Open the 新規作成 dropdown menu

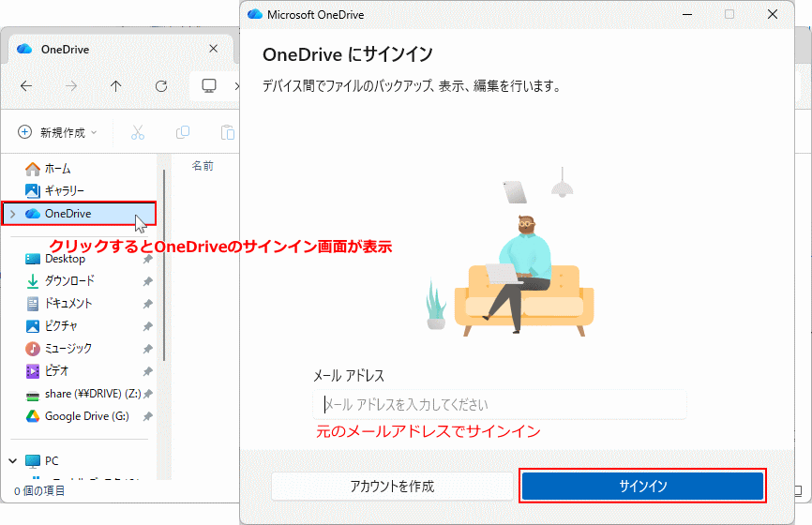57,132
